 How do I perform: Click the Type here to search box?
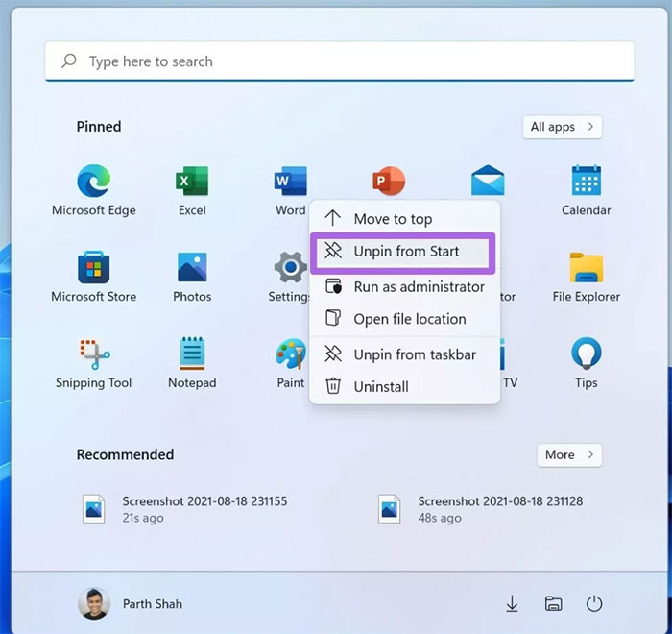(x=339, y=61)
